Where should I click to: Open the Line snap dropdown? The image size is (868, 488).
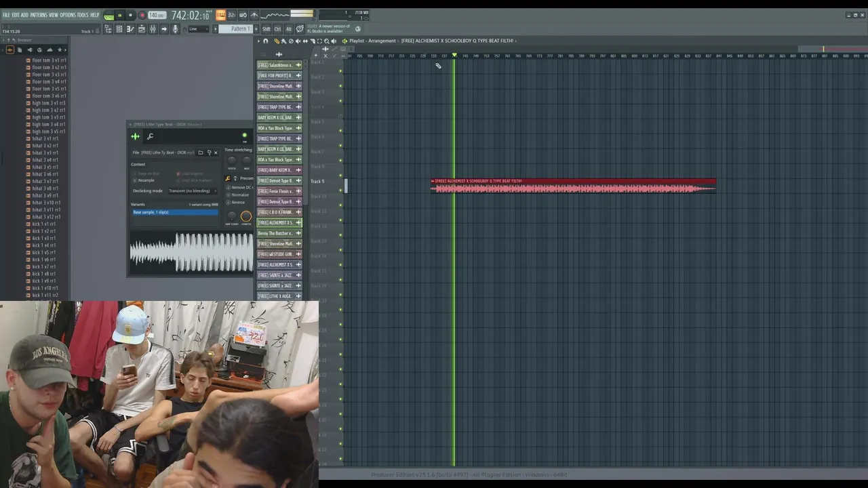pyautogui.click(x=199, y=29)
